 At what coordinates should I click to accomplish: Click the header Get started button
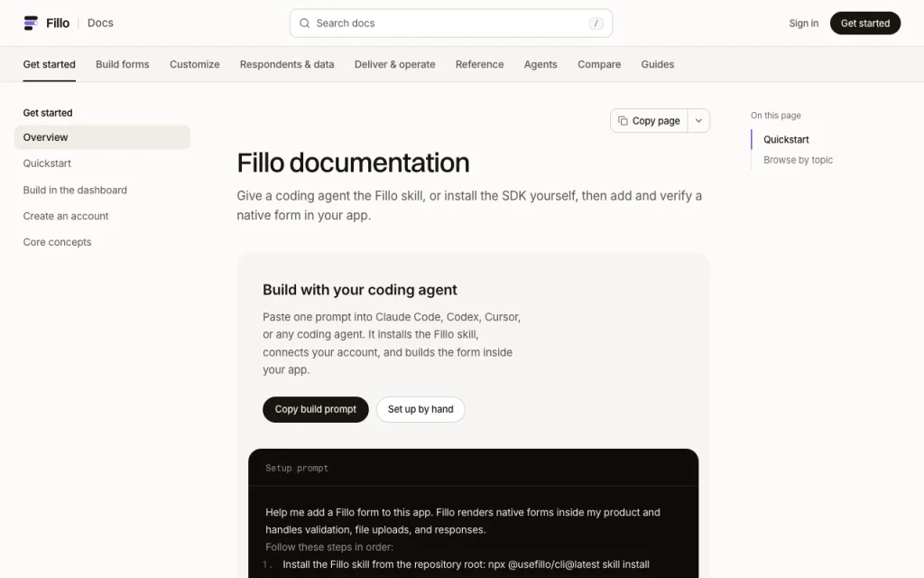pyautogui.click(x=865, y=23)
